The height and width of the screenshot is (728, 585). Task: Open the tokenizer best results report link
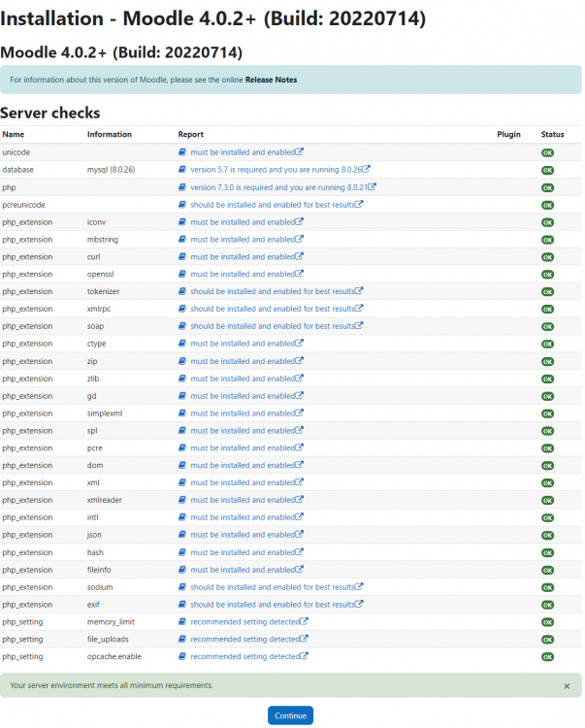pyautogui.click(x=272, y=292)
